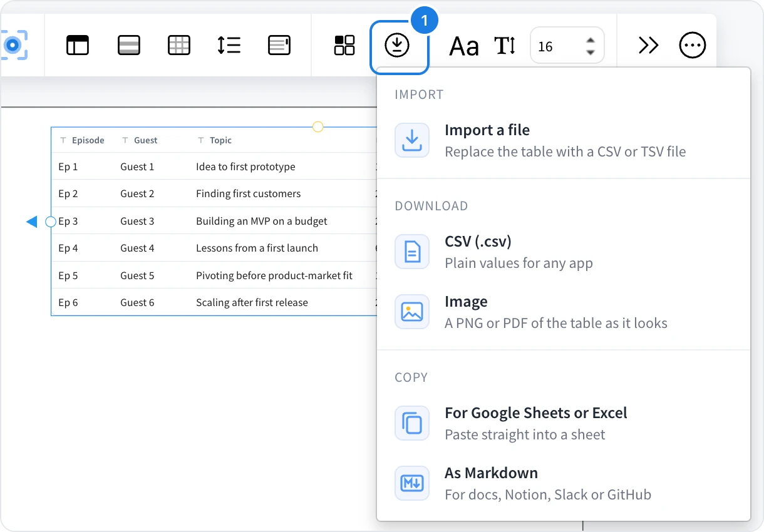
Task: Open the more options ellipsis button
Action: 693,45
